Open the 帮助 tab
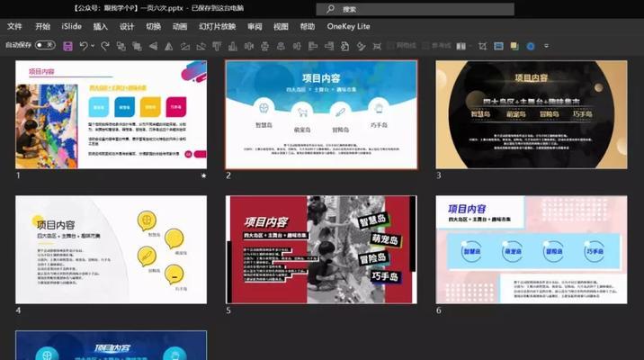Viewport: 644px width, 360px height. pyautogui.click(x=308, y=26)
